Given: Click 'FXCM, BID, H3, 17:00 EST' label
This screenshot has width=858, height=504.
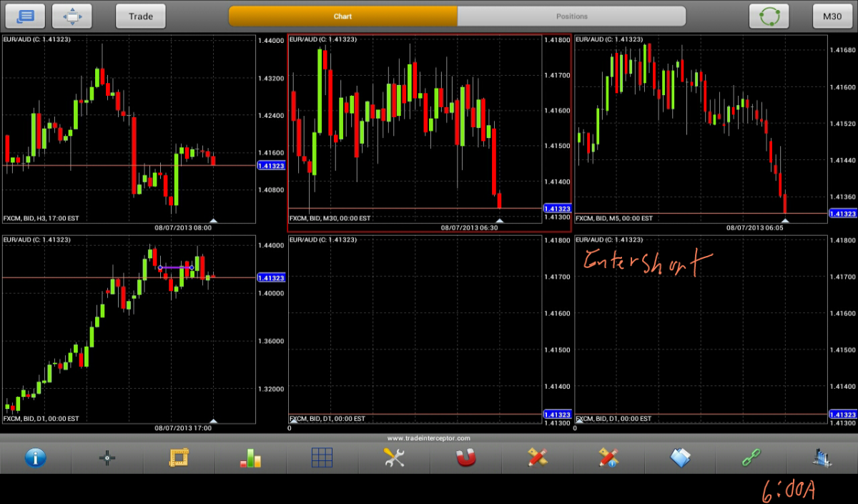Looking at the screenshot, I should coord(41,218).
